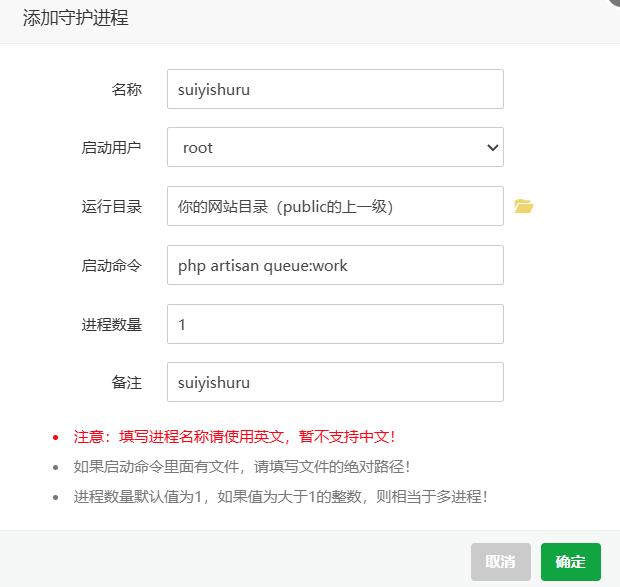Focus the 名称 field containing suiyishuru
This screenshot has height=587, width=620.
click(x=335, y=89)
